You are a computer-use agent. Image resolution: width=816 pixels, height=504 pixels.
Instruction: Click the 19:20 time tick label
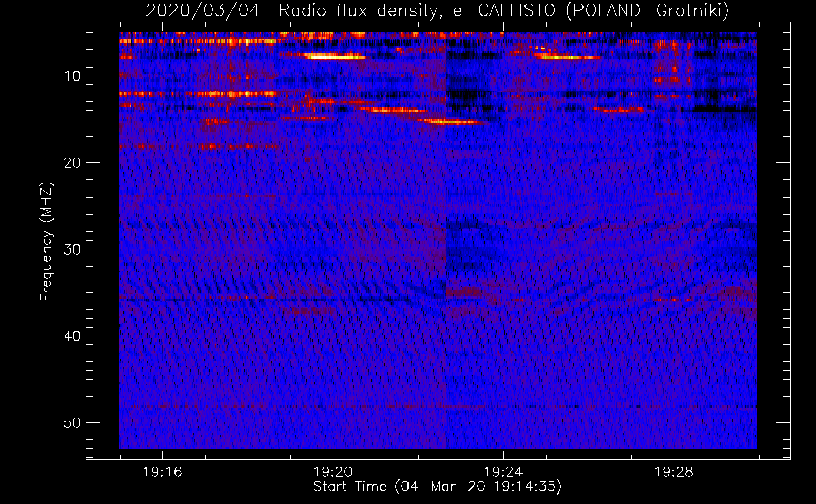tap(333, 472)
